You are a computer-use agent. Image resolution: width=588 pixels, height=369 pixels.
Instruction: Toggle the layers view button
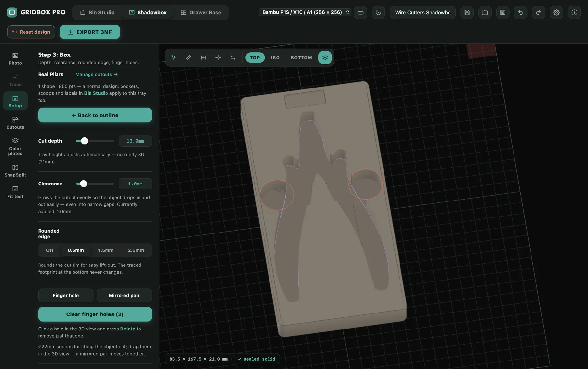[325, 57]
